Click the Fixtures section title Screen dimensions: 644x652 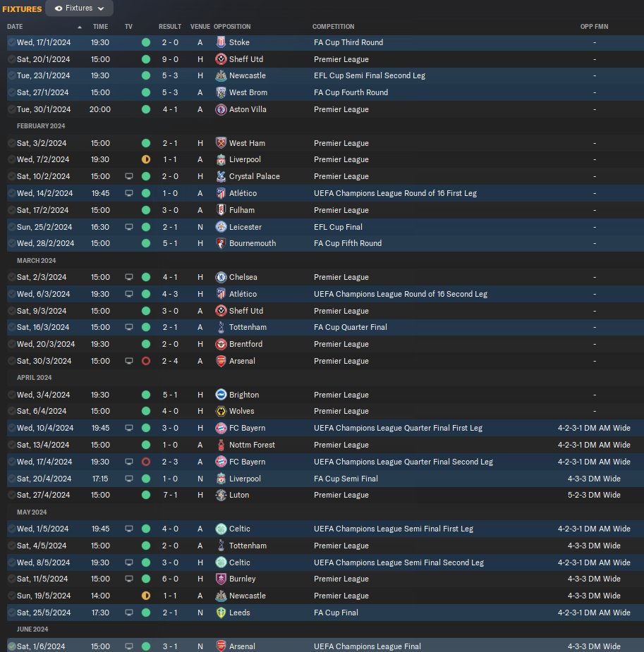(x=22, y=8)
